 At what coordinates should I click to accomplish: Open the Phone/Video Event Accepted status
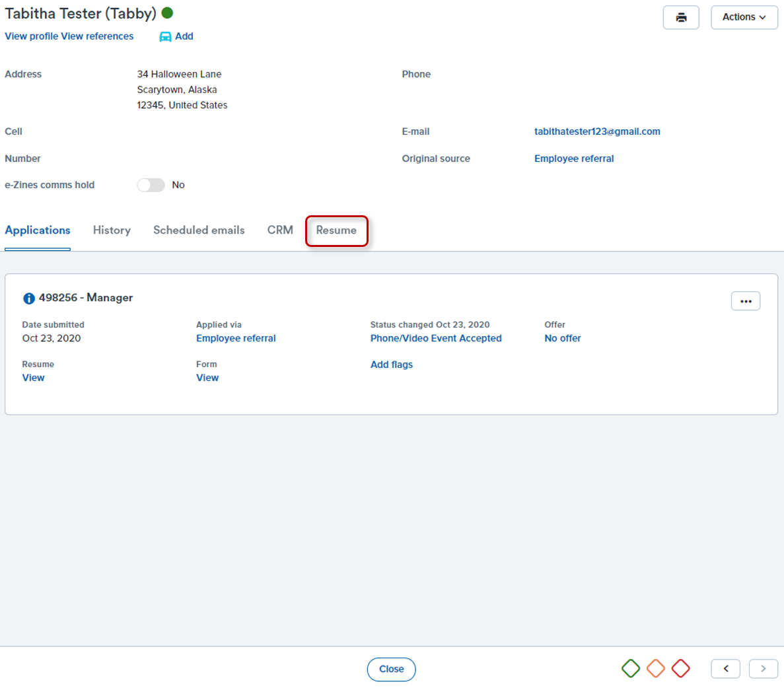pyautogui.click(x=435, y=338)
